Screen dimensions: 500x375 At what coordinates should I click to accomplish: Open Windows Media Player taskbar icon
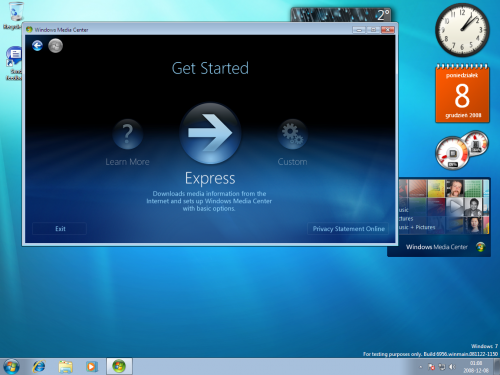(x=91, y=366)
